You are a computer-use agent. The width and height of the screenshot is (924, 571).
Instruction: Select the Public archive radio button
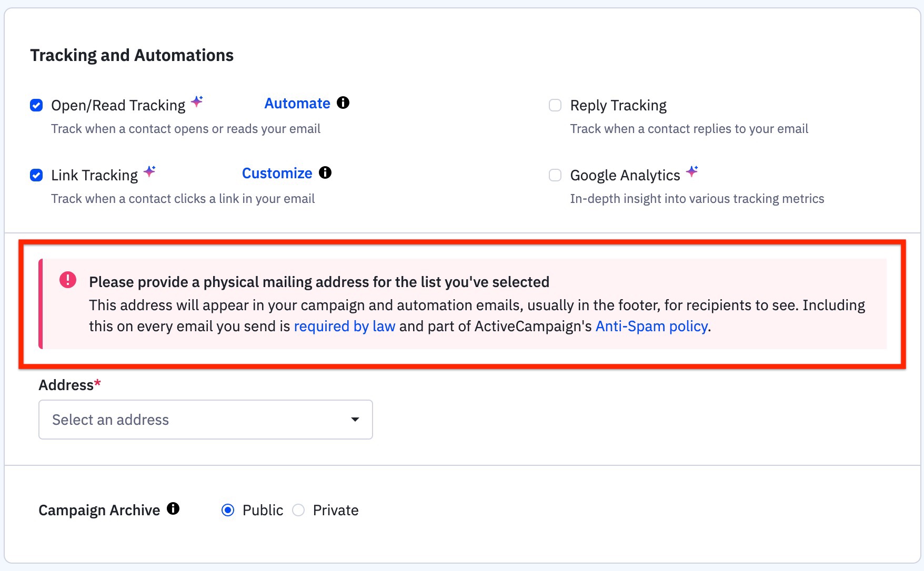point(228,510)
